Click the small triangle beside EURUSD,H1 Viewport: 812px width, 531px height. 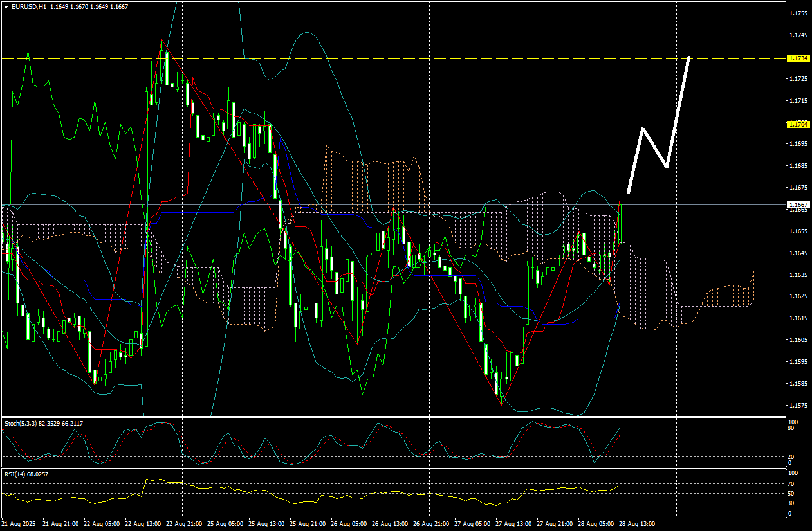pyautogui.click(x=5, y=6)
